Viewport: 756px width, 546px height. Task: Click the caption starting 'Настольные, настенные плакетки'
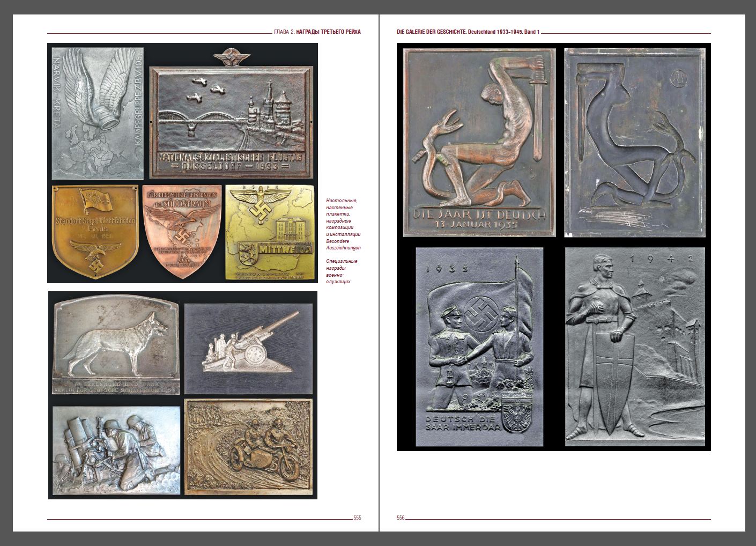[343, 217]
